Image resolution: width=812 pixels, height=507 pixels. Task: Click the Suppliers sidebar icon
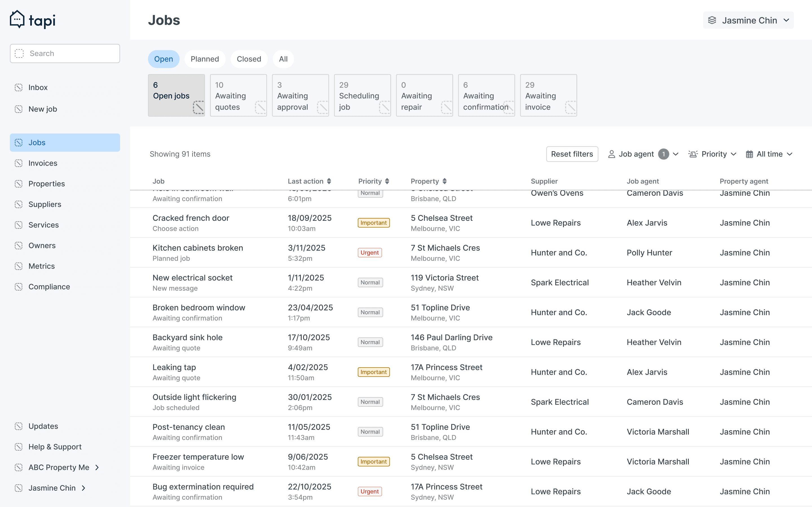pos(19,204)
